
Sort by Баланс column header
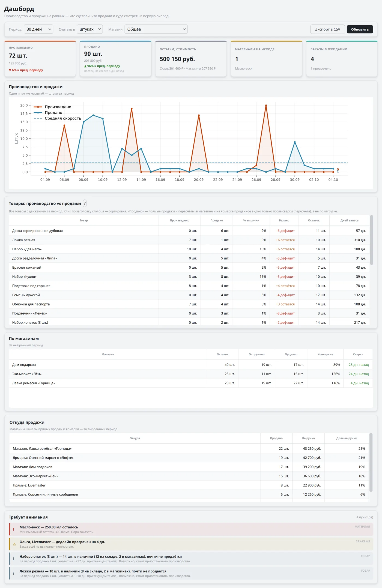[284, 220]
